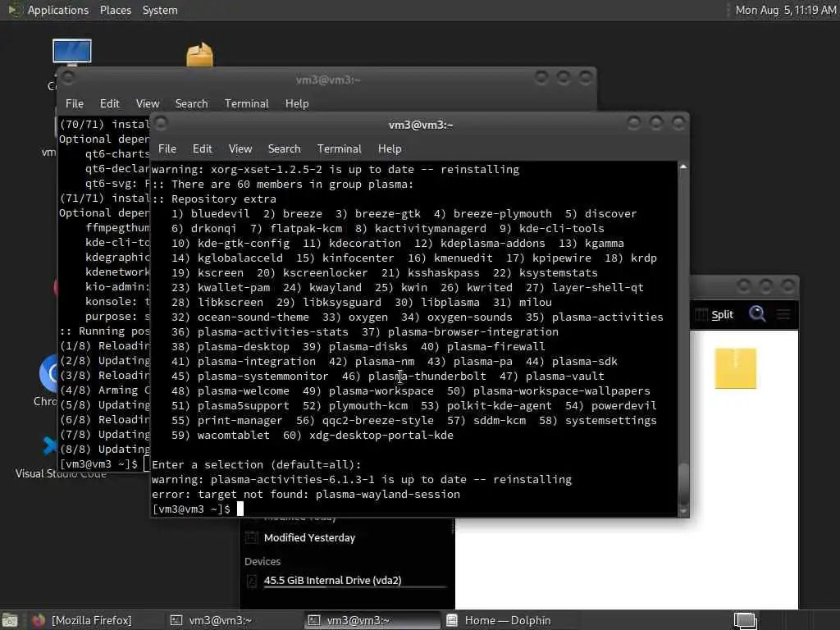The height and width of the screenshot is (630, 840).
Task: Click the front terminal title vm3@vm3:~
Action: pyautogui.click(x=421, y=125)
